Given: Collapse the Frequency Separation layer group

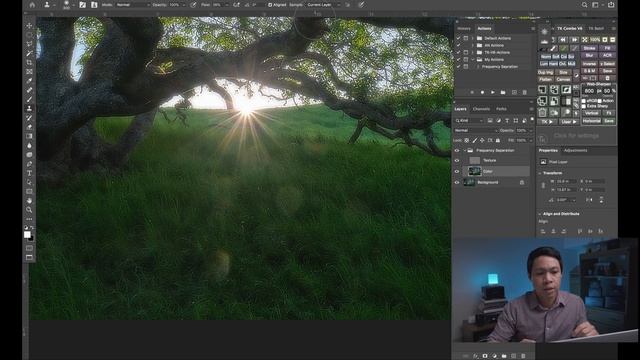Looking at the screenshot, I should pos(464,151).
